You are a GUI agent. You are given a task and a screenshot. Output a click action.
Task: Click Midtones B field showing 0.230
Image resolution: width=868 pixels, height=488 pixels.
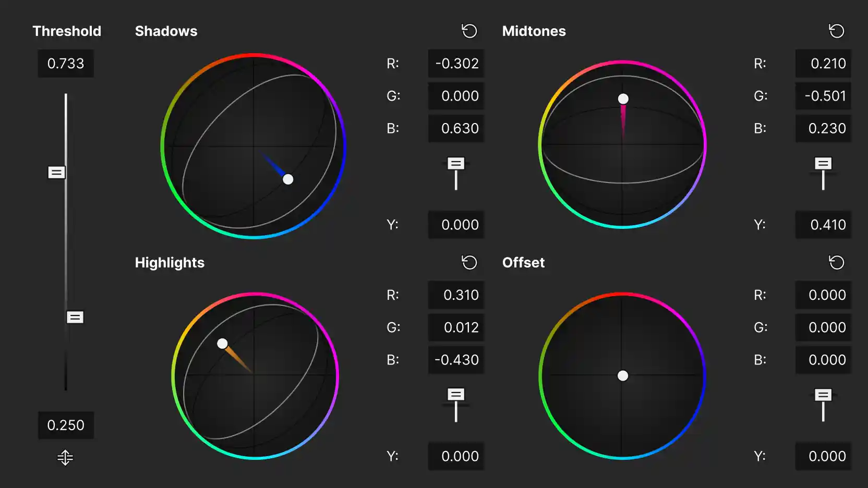tap(823, 128)
